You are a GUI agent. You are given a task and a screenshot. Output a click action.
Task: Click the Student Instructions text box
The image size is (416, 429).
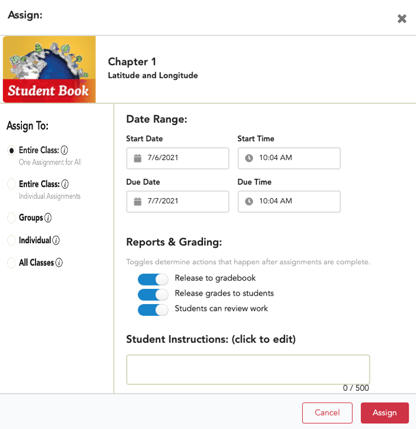tap(248, 370)
